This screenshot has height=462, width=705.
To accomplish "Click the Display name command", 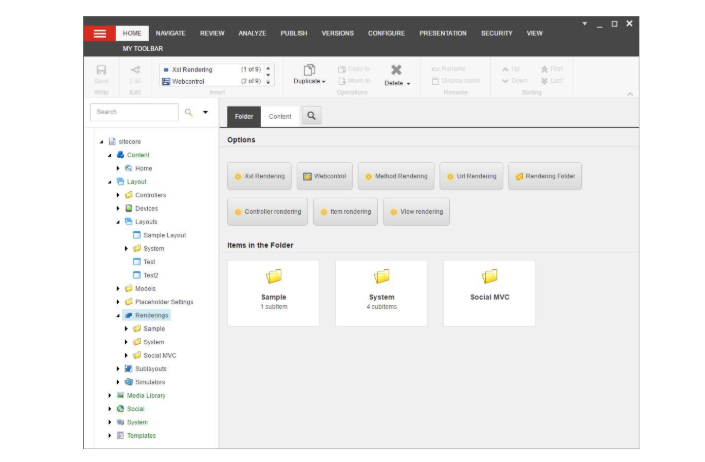I will pos(455,81).
